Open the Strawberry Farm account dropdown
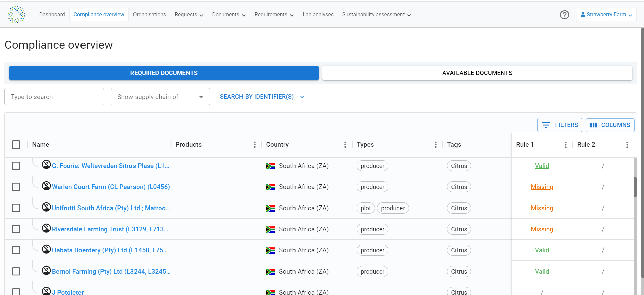The image size is (644, 295). click(x=606, y=15)
